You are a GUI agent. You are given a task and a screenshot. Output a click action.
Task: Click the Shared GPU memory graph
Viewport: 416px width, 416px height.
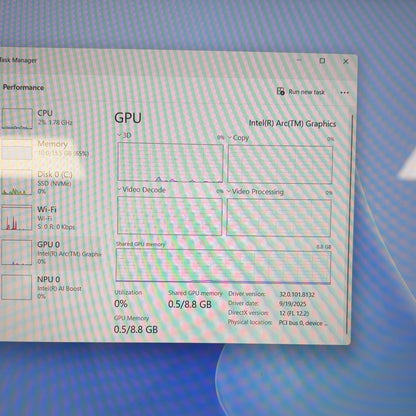(x=223, y=266)
